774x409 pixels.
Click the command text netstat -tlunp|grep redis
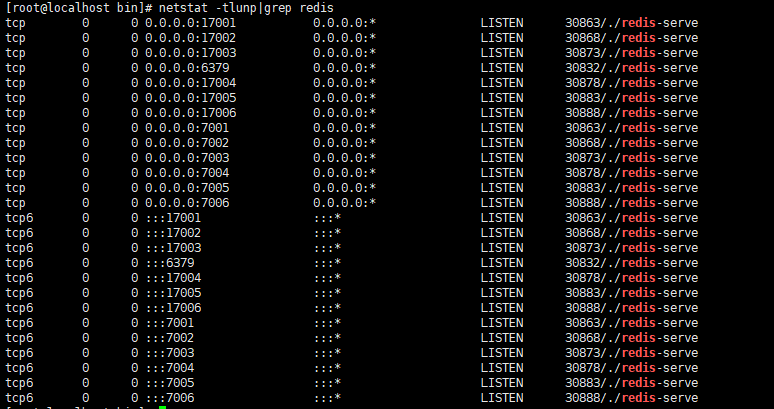pos(246,8)
